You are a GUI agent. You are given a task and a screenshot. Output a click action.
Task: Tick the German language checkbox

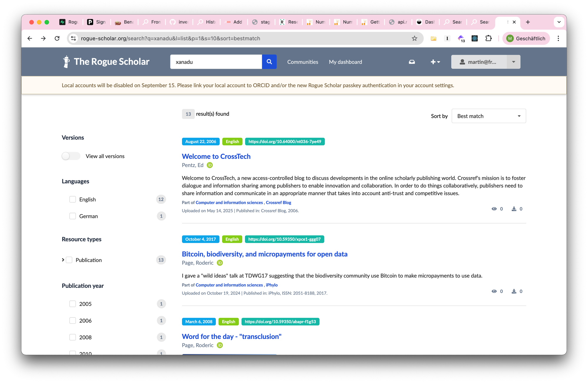point(73,216)
